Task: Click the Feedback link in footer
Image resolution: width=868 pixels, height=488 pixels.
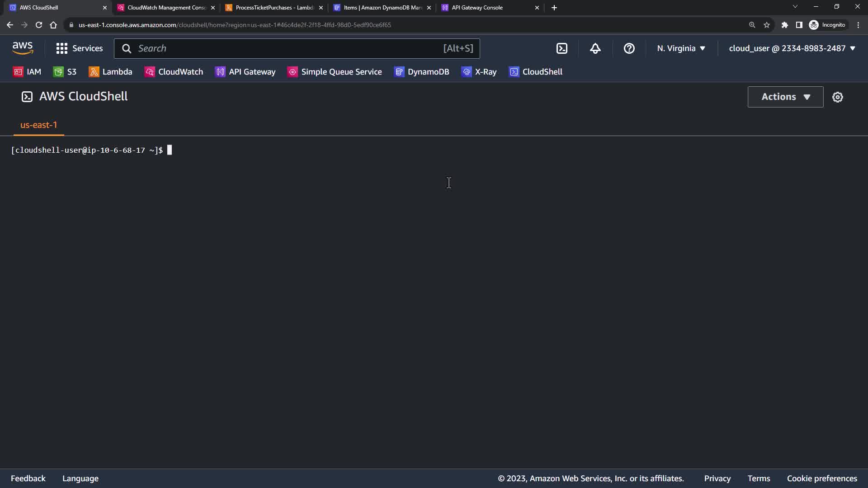Action: [28, 478]
